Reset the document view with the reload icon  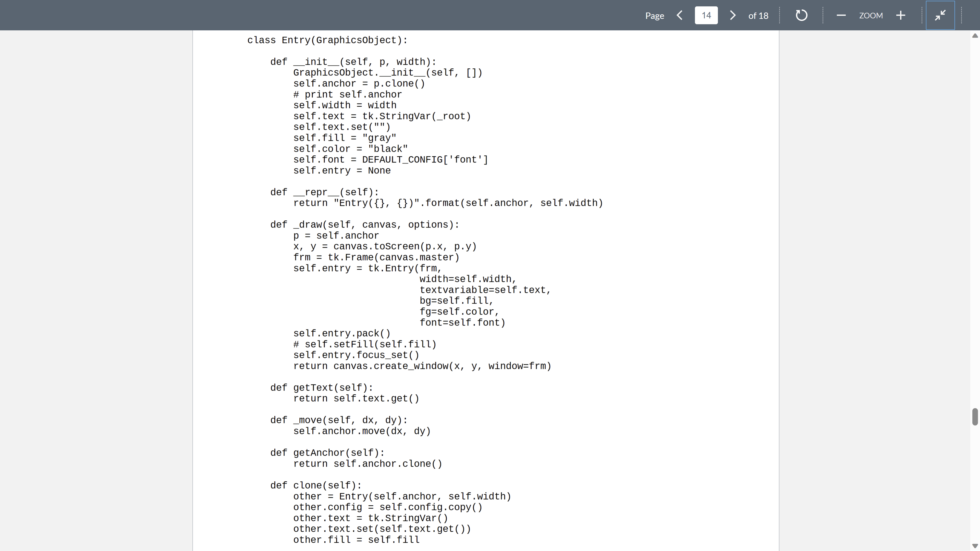click(x=802, y=15)
